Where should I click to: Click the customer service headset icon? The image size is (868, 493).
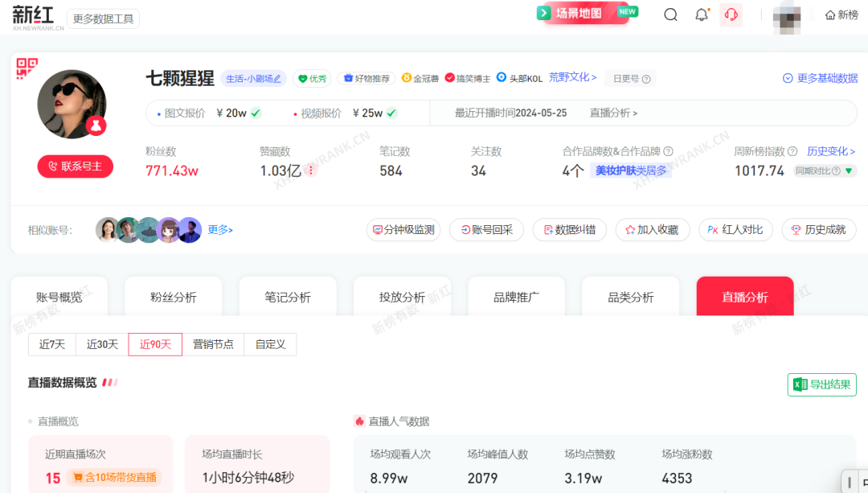pyautogui.click(x=731, y=14)
